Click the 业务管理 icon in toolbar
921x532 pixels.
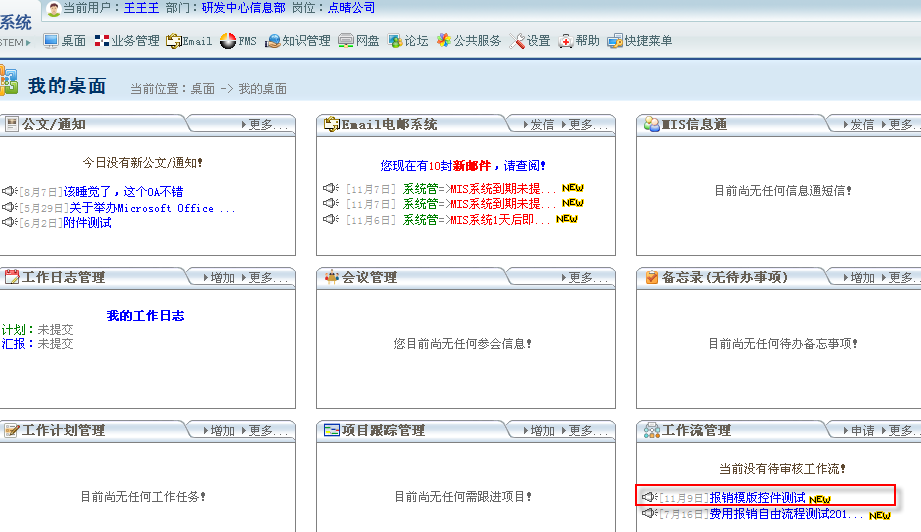tap(101, 41)
